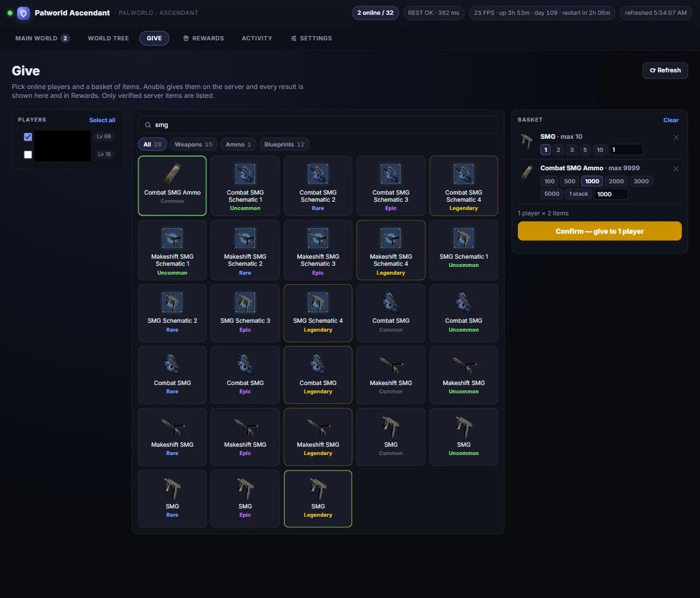Click the SMG Legendary weapon card
700x598 pixels.
pyautogui.click(x=318, y=498)
